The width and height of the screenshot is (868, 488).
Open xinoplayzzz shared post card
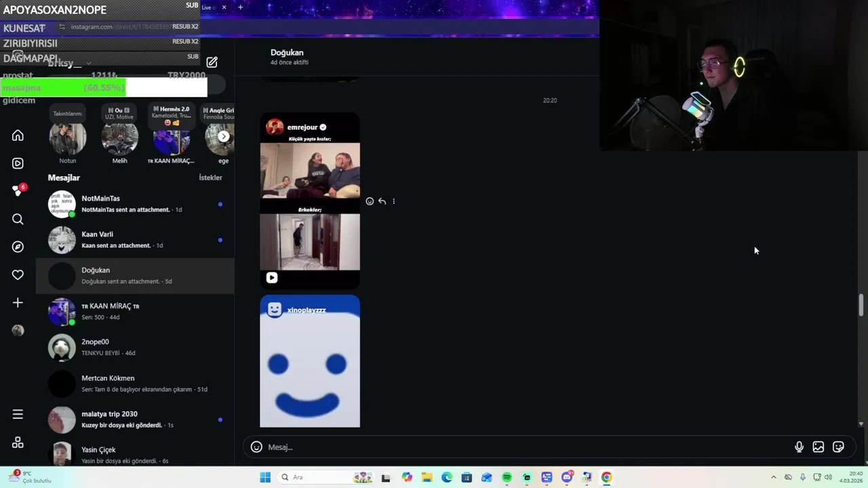310,361
